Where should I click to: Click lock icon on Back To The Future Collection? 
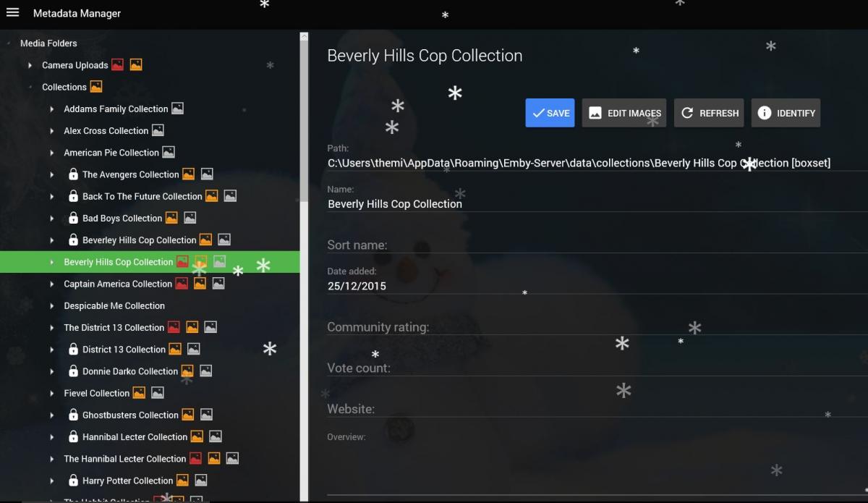[73, 196]
